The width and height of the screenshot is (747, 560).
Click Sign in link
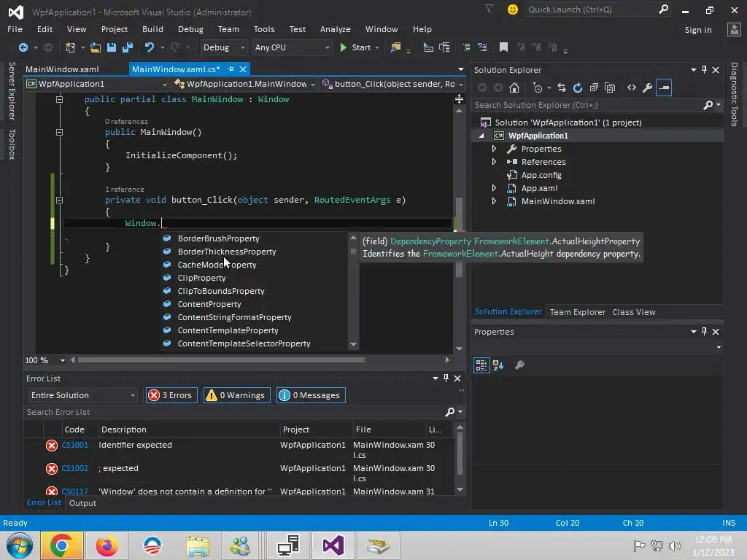[x=698, y=30]
